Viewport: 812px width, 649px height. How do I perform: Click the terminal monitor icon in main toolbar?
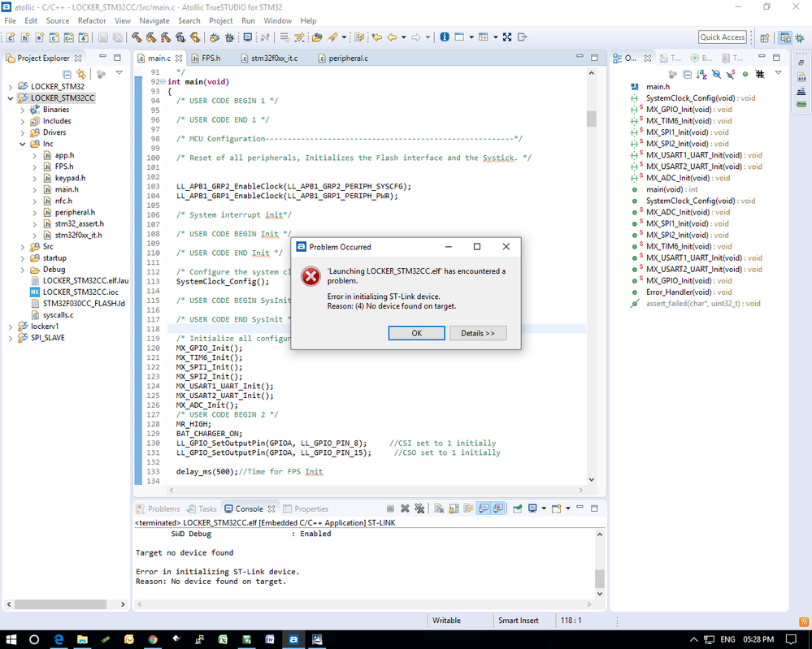click(x=248, y=37)
